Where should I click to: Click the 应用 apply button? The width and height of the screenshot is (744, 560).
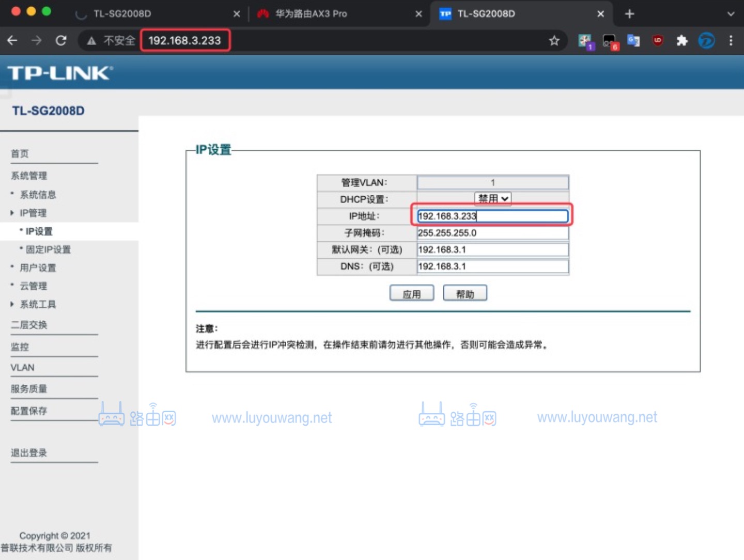(x=411, y=293)
